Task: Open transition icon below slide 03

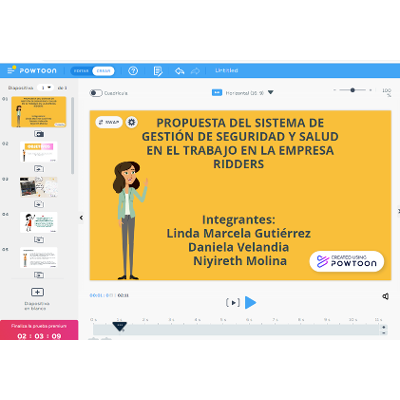Action: click(x=39, y=204)
